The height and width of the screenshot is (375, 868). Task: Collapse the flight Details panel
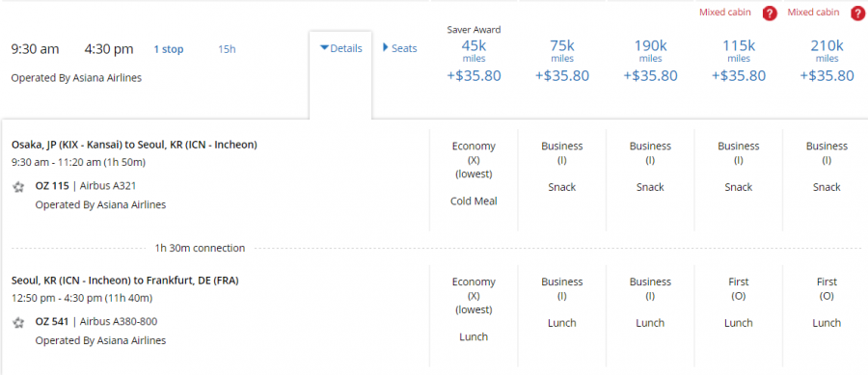coord(341,48)
